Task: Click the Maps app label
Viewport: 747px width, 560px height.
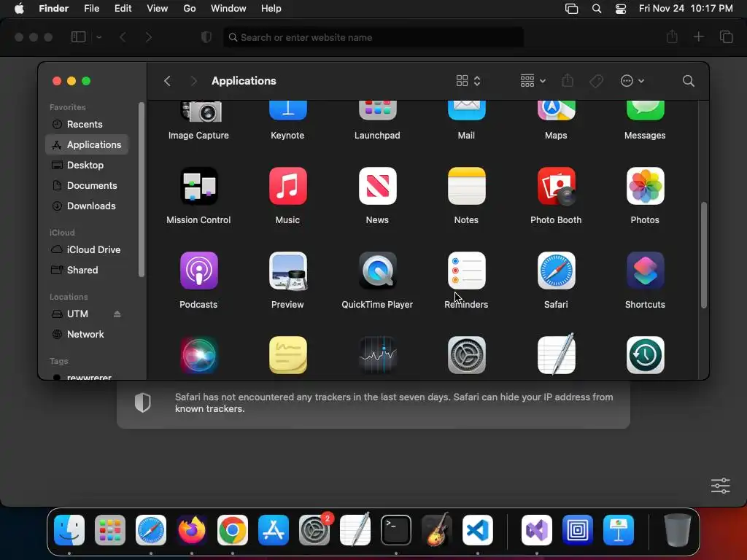Action: tap(556, 135)
